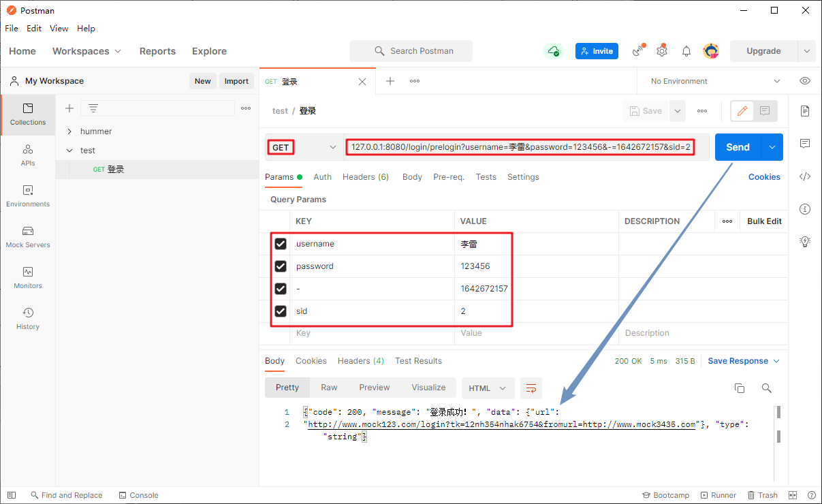This screenshot has height=504, width=822.
Task: Open the HTML response format dropdown
Action: (x=487, y=388)
